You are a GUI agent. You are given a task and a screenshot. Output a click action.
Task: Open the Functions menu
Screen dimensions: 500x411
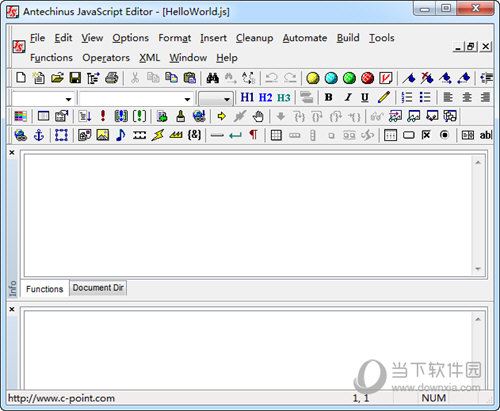click(51, 58)
